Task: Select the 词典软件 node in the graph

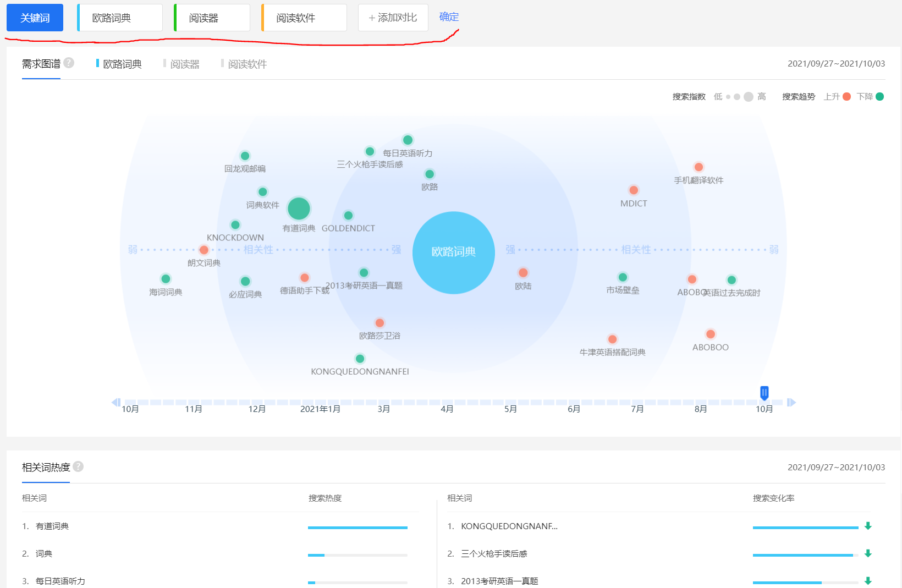Action: point(263,191)
